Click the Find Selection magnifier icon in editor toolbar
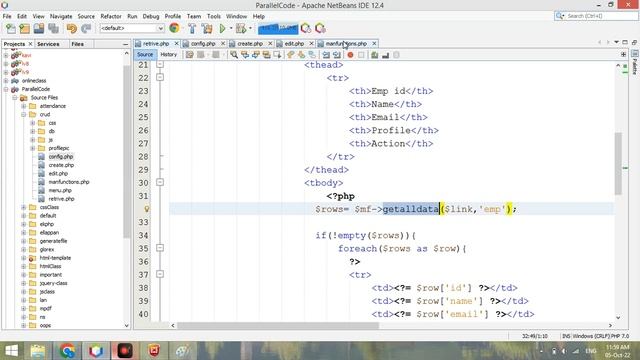The height and width of the screenshot is (360, 640). (234, 55)
